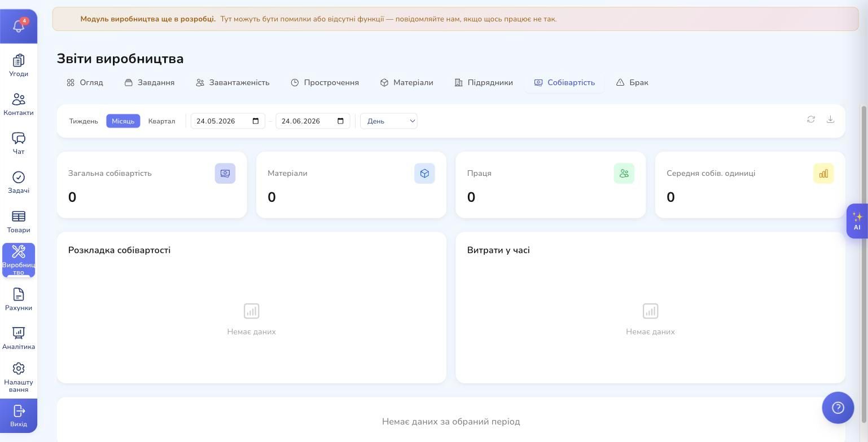Open the Завантаженість tab

tap(233, 82)
